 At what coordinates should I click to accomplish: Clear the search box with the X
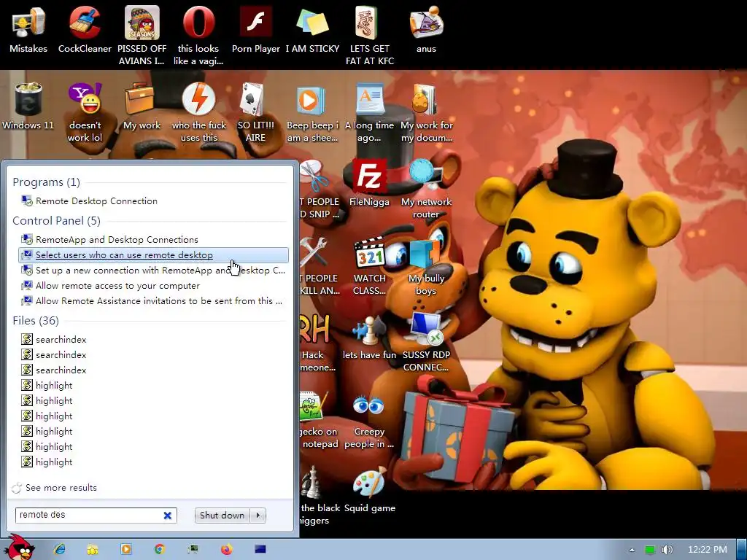[167, 516]
